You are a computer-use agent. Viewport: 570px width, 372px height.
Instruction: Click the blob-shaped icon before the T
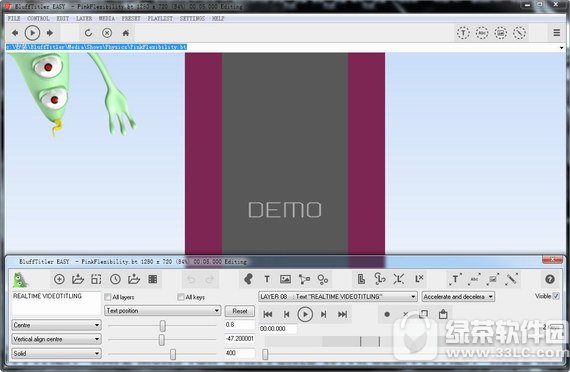(x=248, y=279)
